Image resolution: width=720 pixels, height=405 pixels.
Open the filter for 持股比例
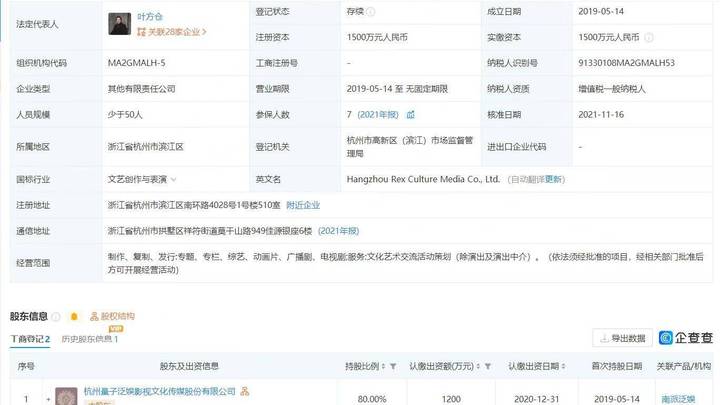pos(393,366)
